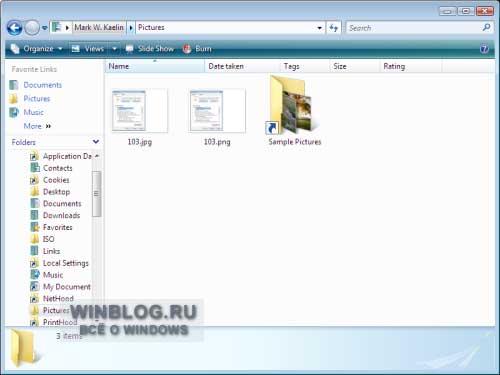Open the Views dropdown arrow

pos(114,49)
